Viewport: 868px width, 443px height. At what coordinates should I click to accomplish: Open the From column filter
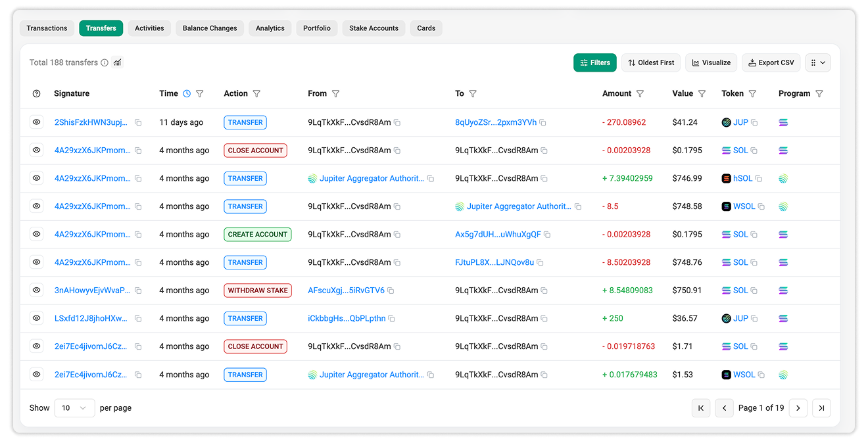[x=335, y=94]
